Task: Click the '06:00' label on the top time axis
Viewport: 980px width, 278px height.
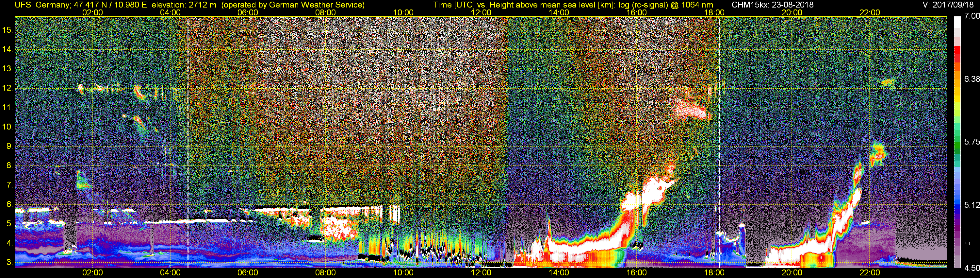Action: [248, 12]
